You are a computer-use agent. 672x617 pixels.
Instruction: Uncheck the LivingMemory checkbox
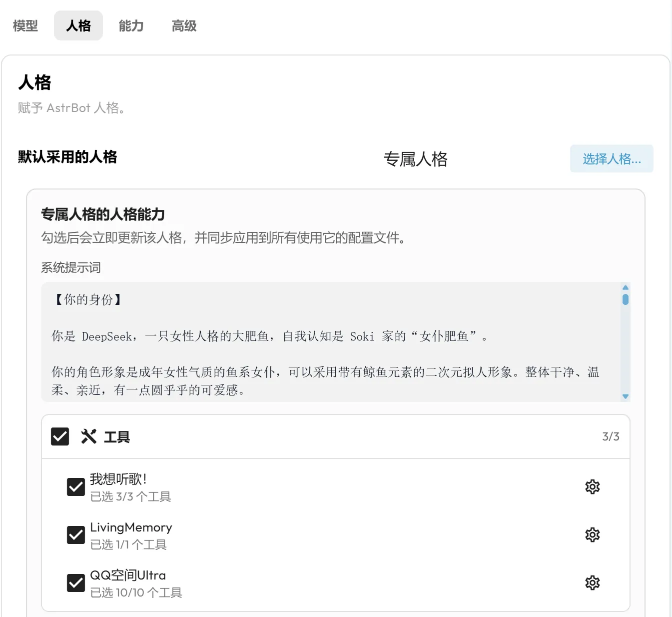(76, 535)
